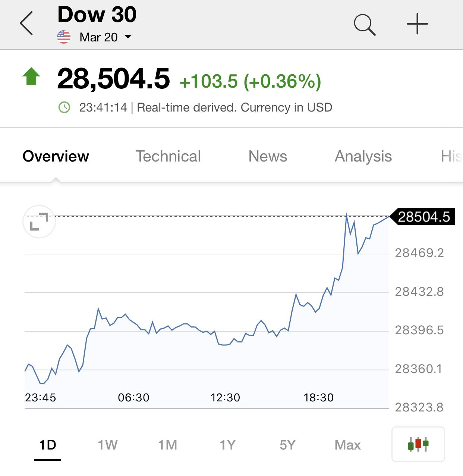The height and width of the screenshot is (476, 463).
Task: Select the 1W time range
Action: point(108,445)
